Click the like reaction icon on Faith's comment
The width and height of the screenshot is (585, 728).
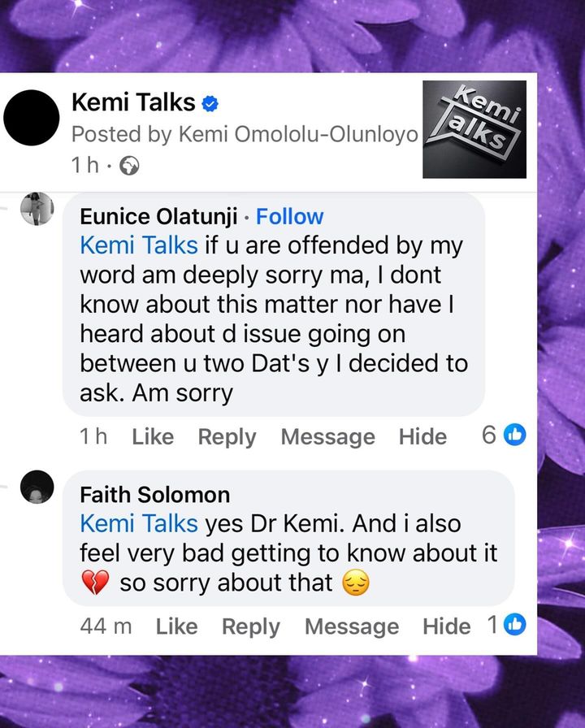515,625
